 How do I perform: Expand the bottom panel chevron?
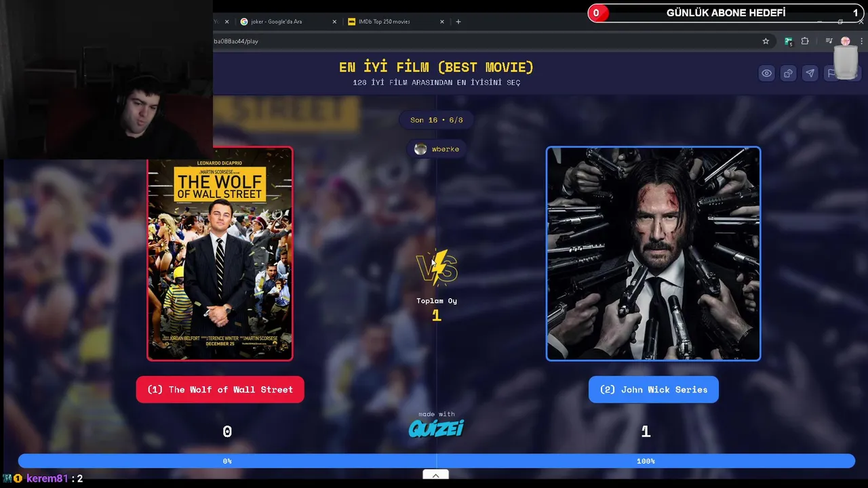point(435,475)
